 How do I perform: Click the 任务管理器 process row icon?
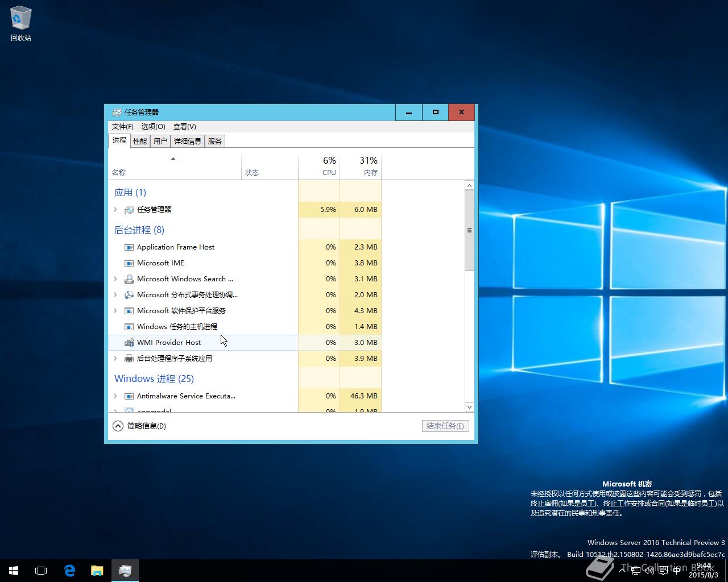coord(129,210)
